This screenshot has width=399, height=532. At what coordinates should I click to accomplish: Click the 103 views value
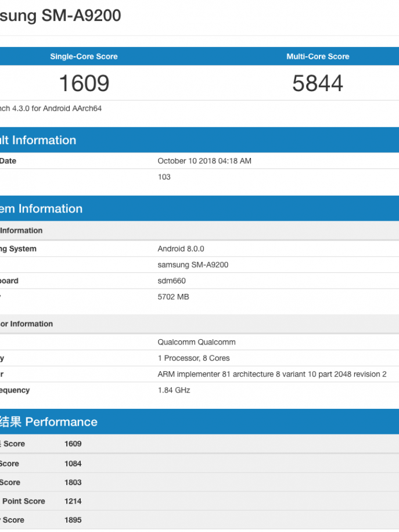coord(164,177)
